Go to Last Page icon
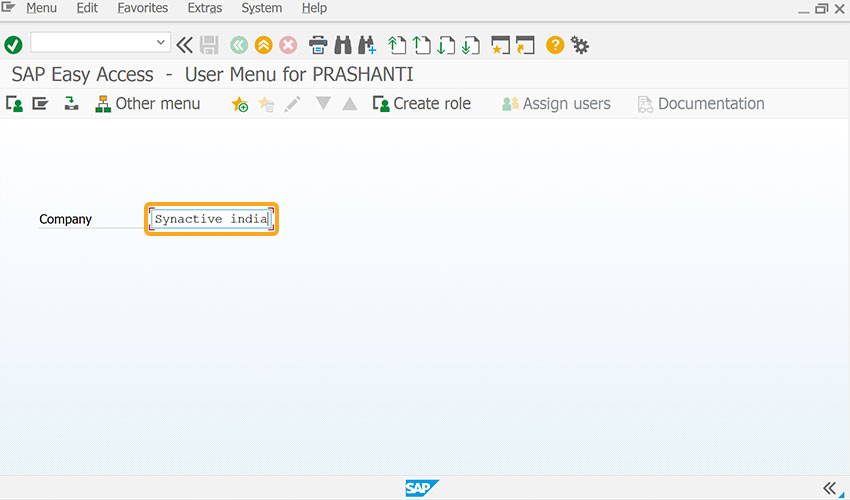Image resolution: width=850 pixels, height=500 pixels. click(x=471, y=45)
